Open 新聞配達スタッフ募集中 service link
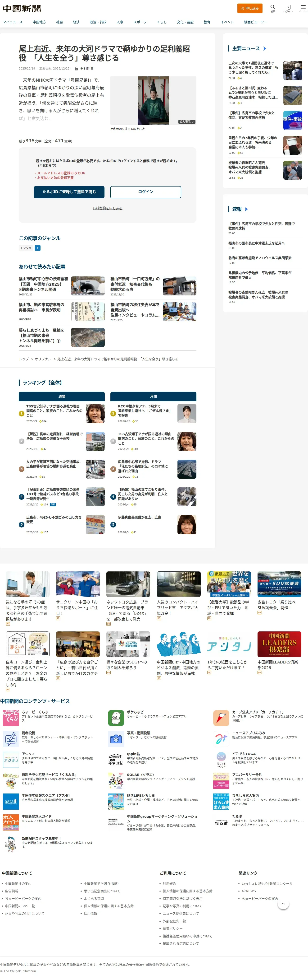 click(x=41, y=839)
